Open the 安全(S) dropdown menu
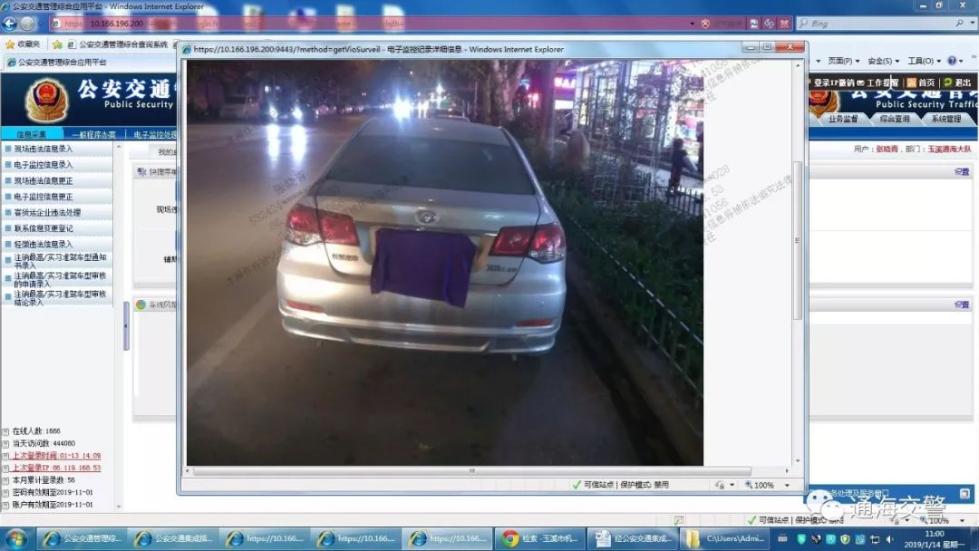 click(882, 61)
